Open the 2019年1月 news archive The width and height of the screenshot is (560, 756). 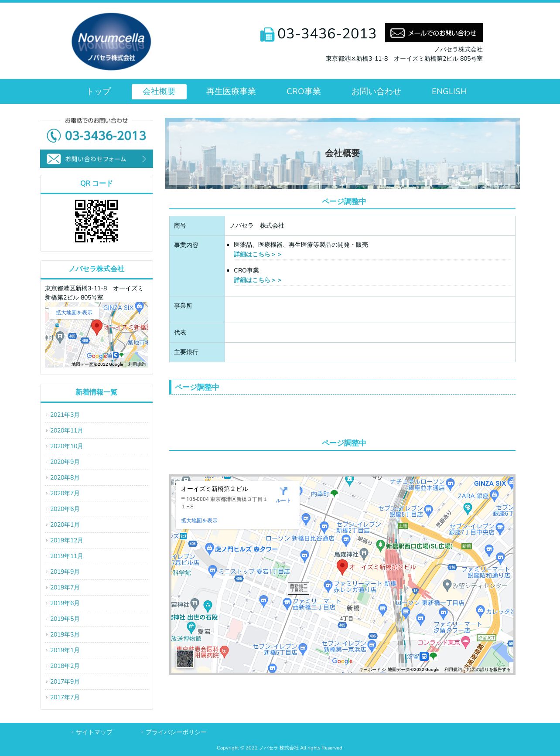pos(65,650)
